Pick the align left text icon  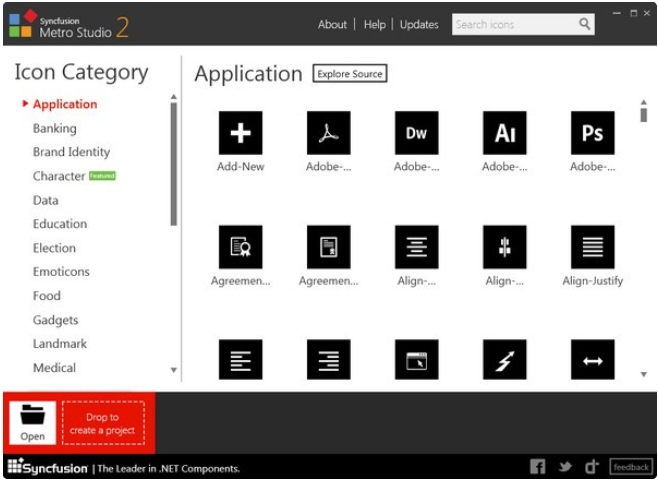pos(240,360)
